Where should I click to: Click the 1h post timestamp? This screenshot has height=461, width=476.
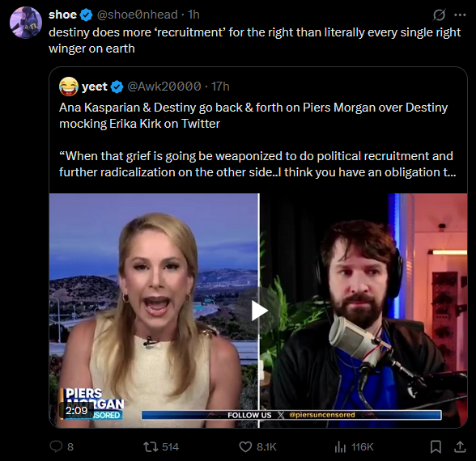coord(193,15)
